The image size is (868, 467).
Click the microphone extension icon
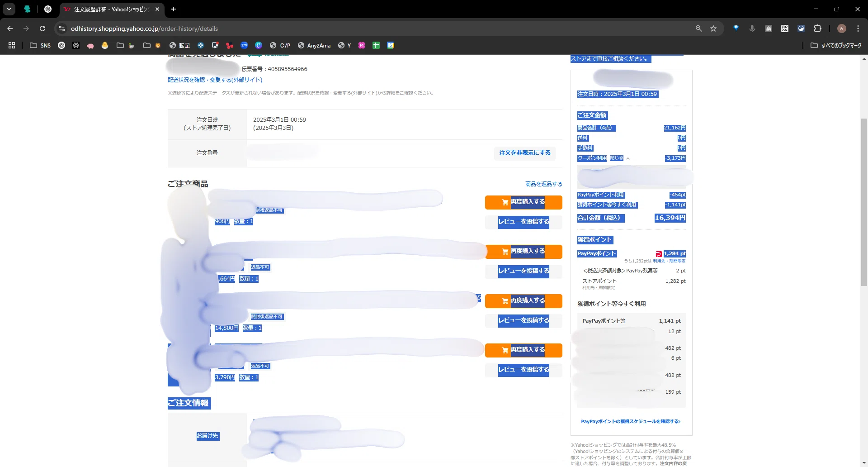(x=752, y=29)
